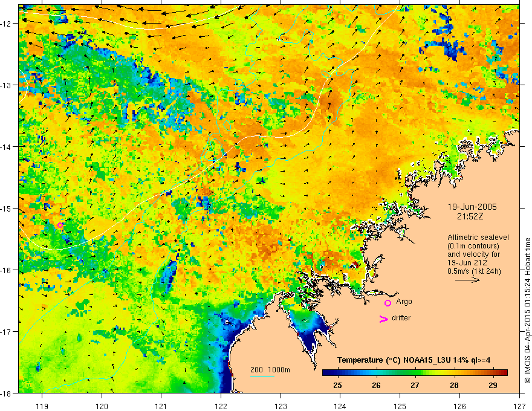This screenshot has height=411, width=532.
Task: Click the latitude axis label -12
Action: click(7, 24)
